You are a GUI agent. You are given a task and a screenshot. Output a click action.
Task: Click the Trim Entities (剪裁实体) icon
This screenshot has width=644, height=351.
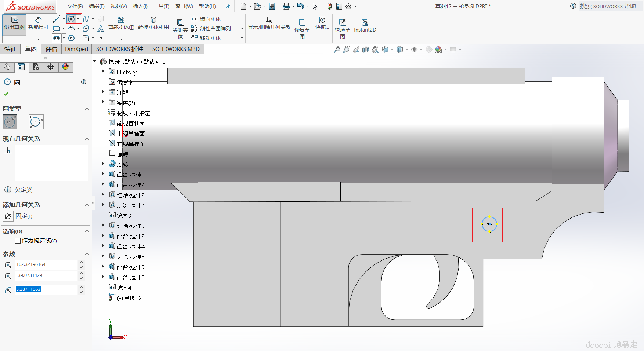coord(121,20)
